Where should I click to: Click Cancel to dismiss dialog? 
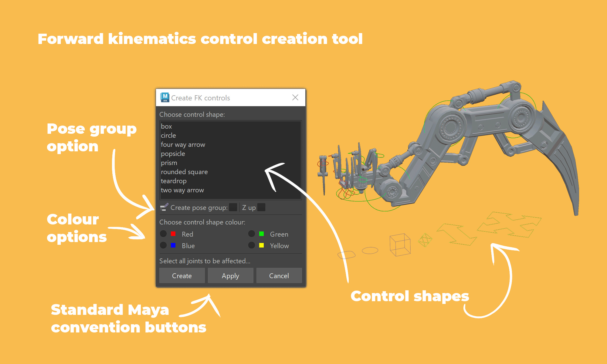[279, 275]
